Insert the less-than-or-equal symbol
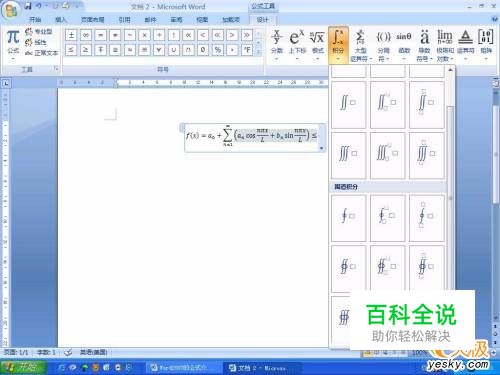The image size is (500, 375). pyautogui.click(x=71, y=50)
